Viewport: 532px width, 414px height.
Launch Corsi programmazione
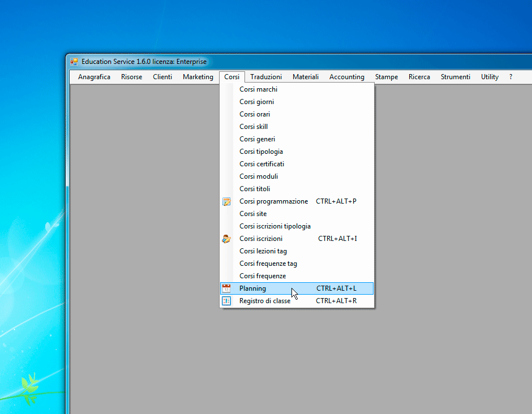pyautogui.click(x=297, y=201)
